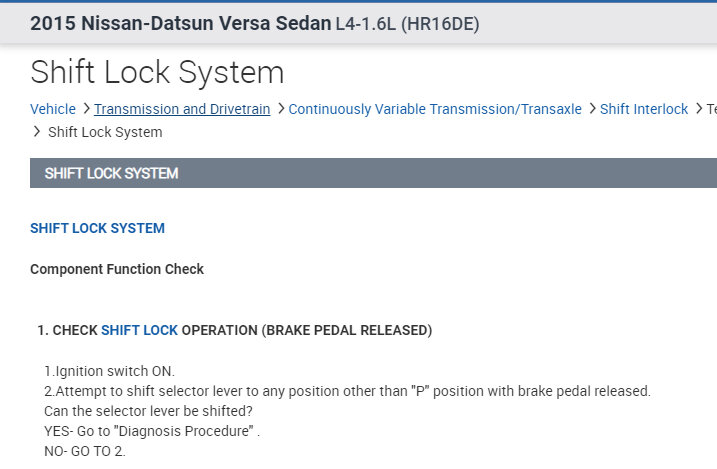Click the chevron right after Vehicle
The image size is (717, 469).
point(86,109)
